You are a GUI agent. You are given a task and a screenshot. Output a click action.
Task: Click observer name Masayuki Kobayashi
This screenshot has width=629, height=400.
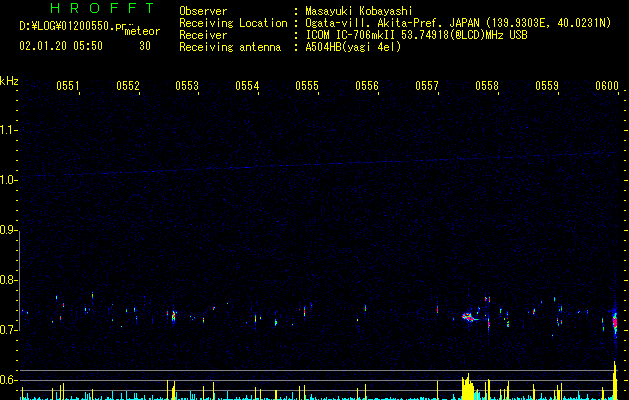coord(359,11)
